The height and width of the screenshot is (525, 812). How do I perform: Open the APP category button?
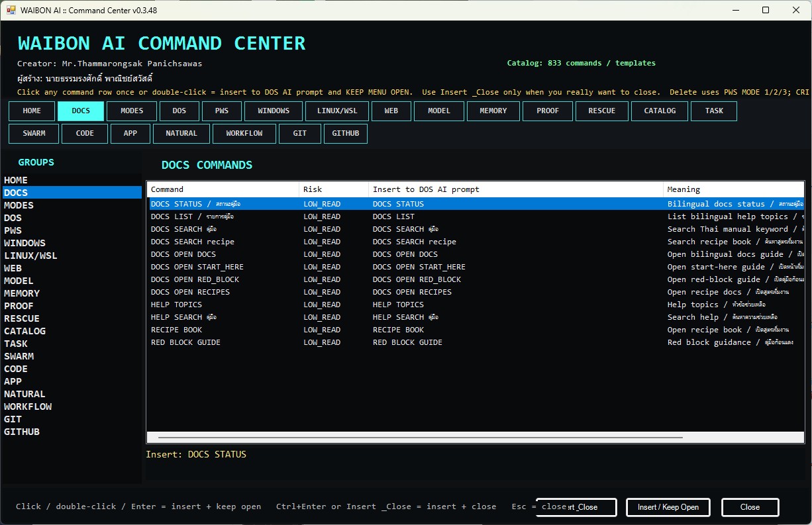[x=130, y=134]
